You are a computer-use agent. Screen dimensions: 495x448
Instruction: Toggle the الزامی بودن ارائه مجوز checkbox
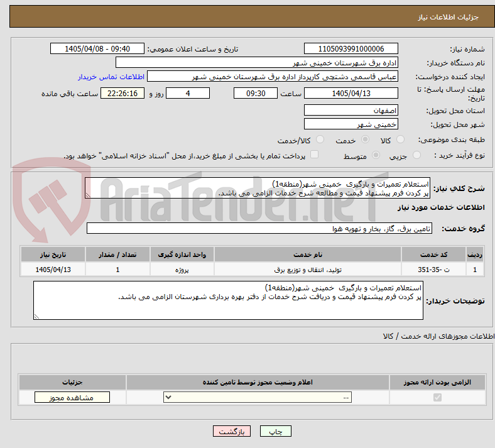pos(437,397)
